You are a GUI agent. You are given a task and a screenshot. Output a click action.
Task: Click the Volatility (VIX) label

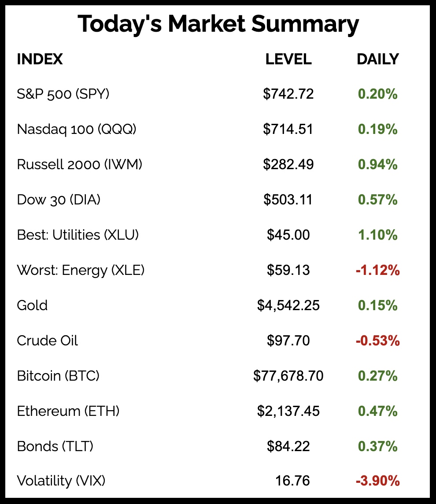[x=61, y=481]
